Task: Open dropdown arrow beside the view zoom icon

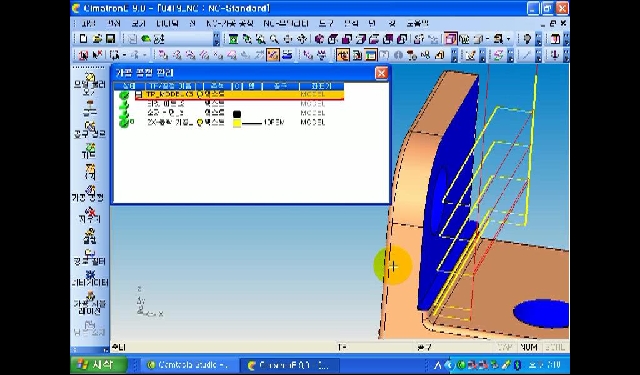Action: coord(508,39)
